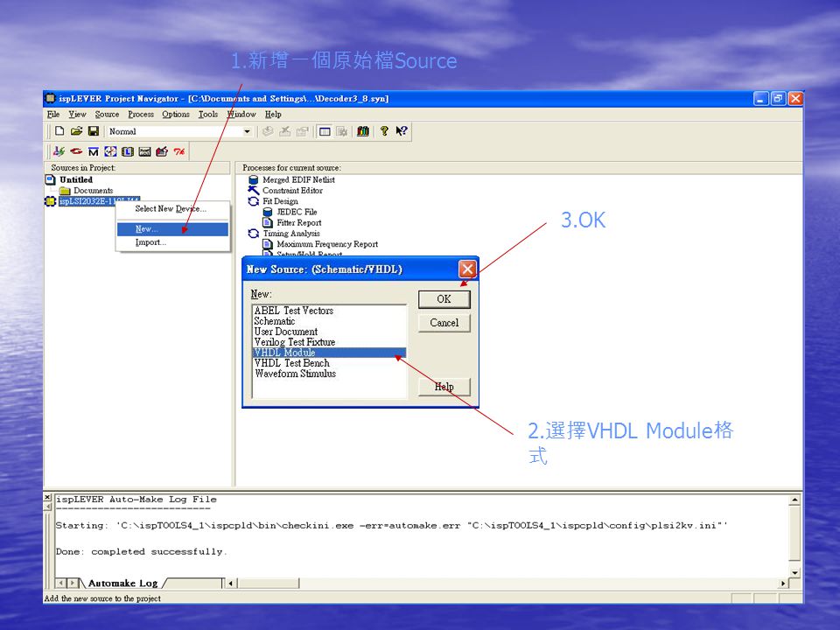Click the colorful books library icon
840x630 pixels.
(362, 131)
